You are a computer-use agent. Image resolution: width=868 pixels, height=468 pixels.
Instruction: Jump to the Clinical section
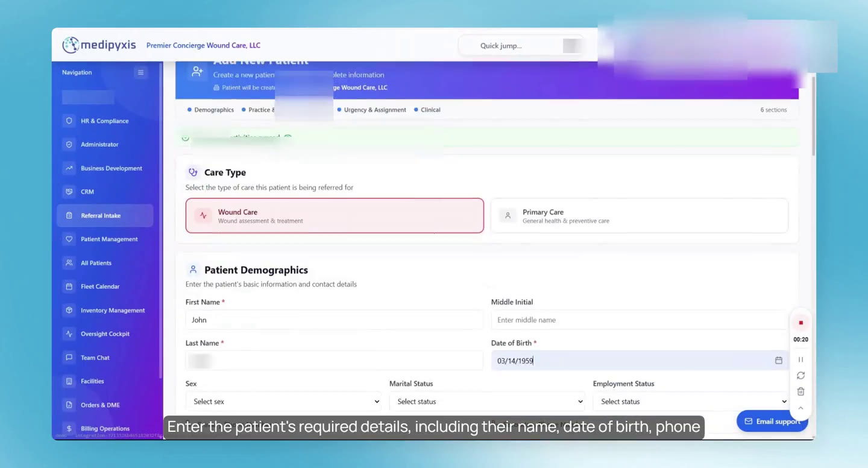tap(427, 110)
